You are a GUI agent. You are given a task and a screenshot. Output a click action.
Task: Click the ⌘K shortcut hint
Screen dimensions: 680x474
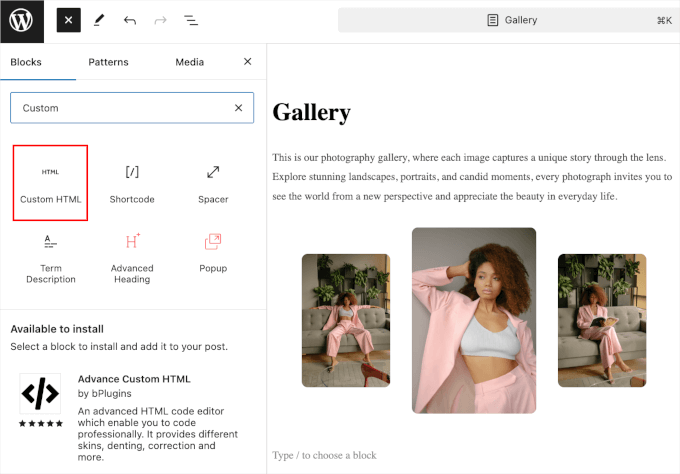(x=664, y=20)
